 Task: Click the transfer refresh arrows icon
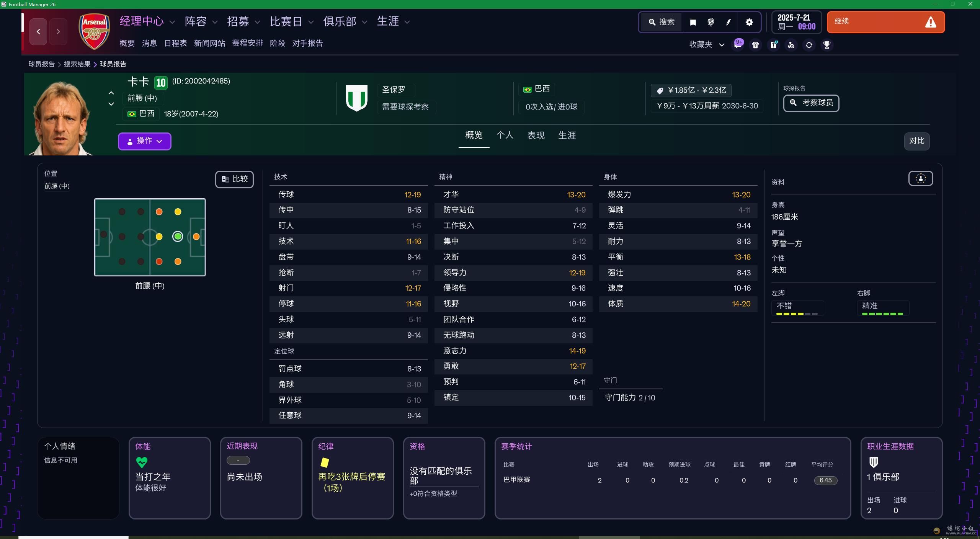click(x=809, y=45)
